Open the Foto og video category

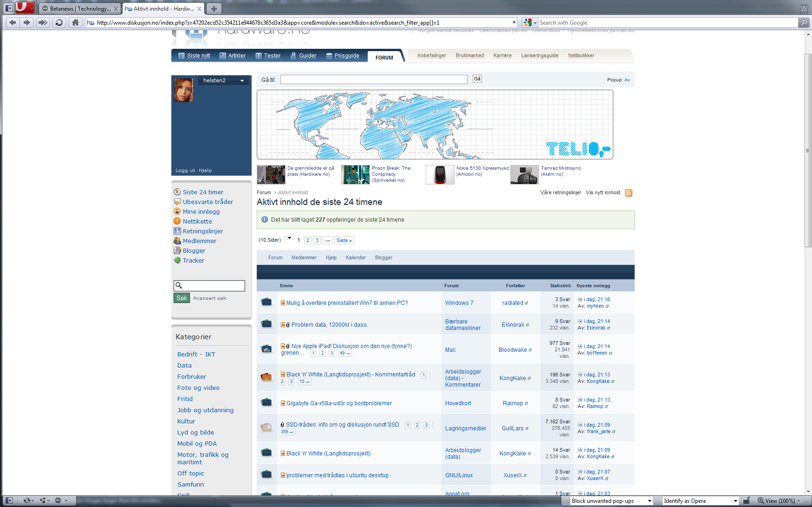pos(198,388)
